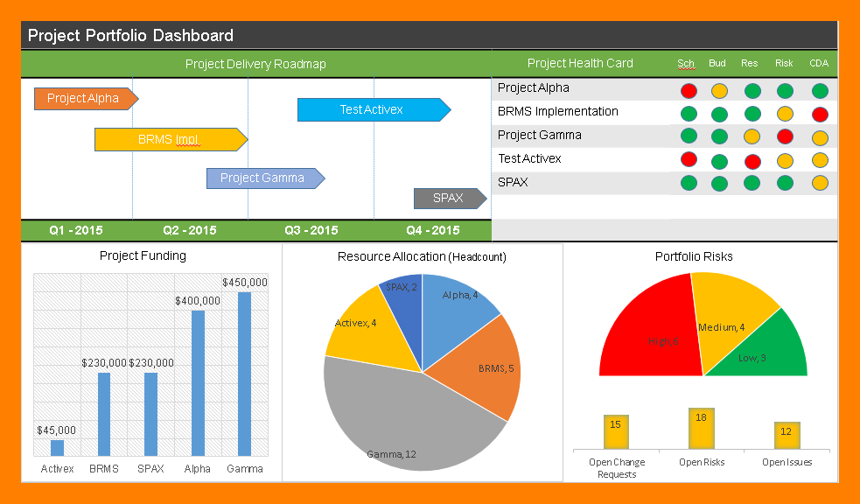Screen dimensions: 860x504
Task: Click the Project Health Card header
Action: point(580,63)
